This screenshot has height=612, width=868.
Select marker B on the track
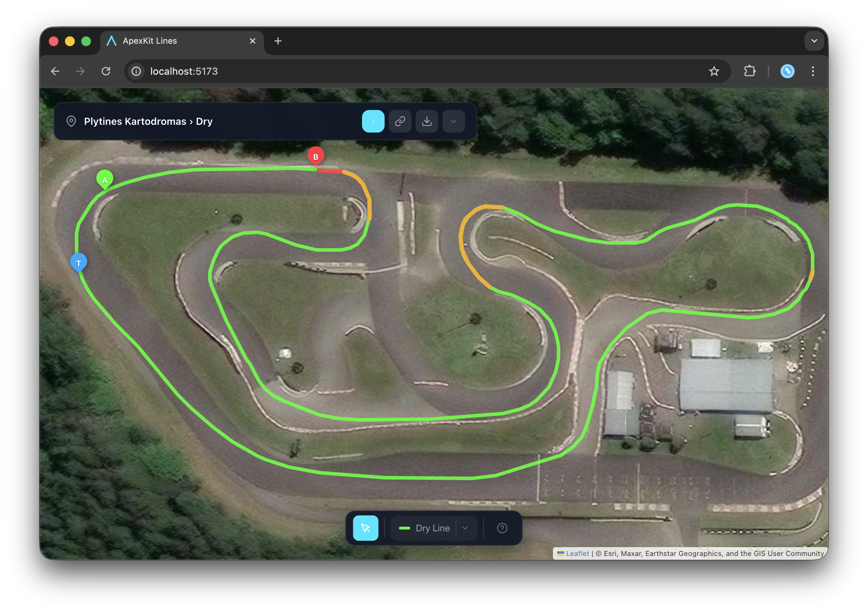pyautogui.click(x=316, y=155)
